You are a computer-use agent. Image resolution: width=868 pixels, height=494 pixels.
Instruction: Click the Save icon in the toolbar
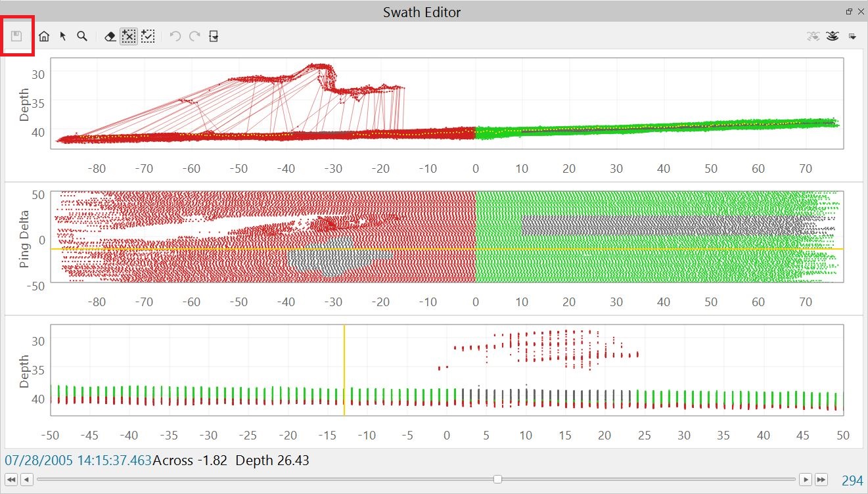tap(17, 36)
